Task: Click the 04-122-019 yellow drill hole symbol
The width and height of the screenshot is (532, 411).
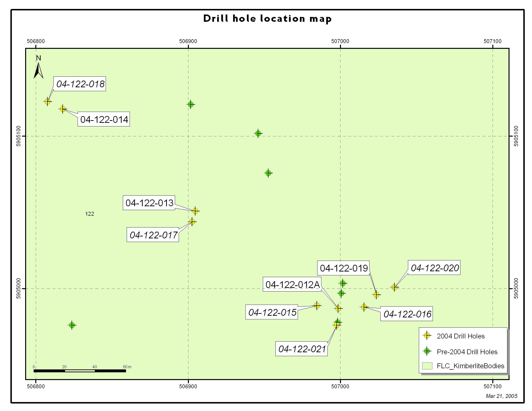Action: pyautogui.click(x=376, y=295)
